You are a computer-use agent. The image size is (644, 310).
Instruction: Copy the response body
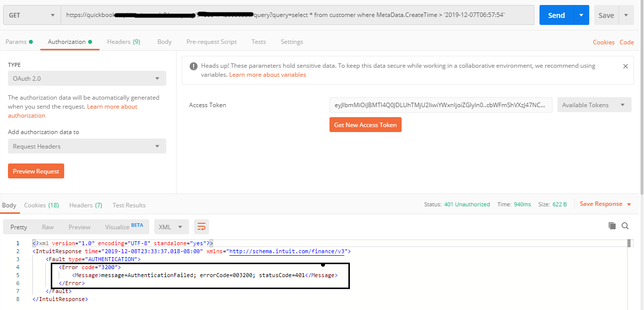(612, 226)
